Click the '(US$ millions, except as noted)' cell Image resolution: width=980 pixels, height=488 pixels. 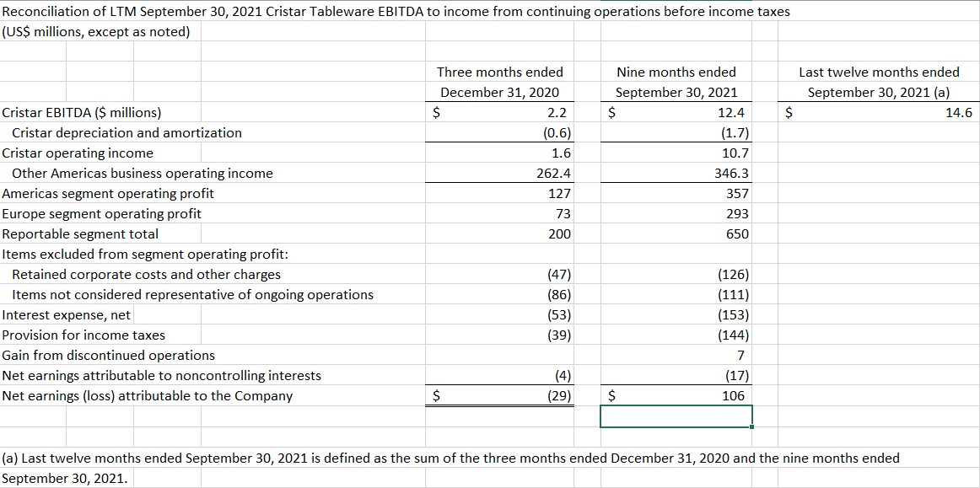click(96, 32)
